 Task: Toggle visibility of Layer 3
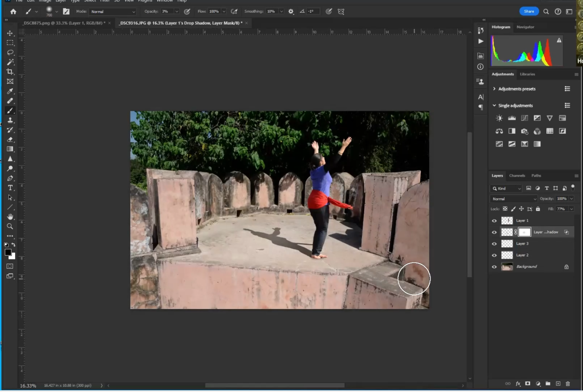[x=494, y=244]
